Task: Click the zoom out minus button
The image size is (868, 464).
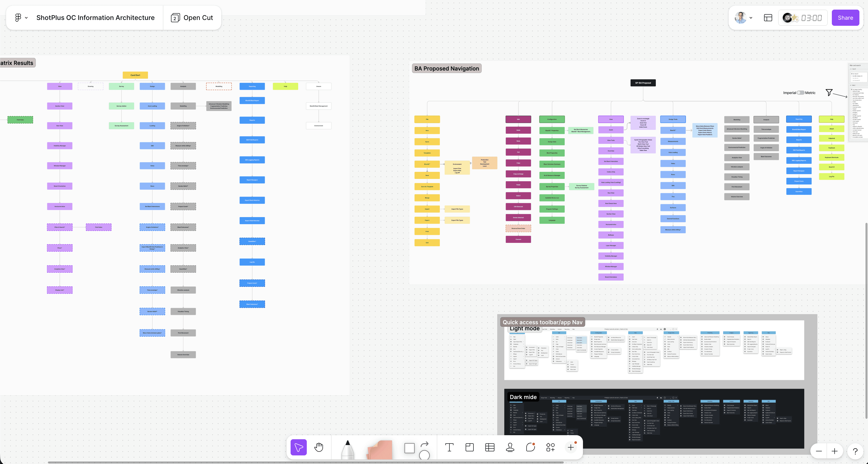Action: (x=819, y=451)
